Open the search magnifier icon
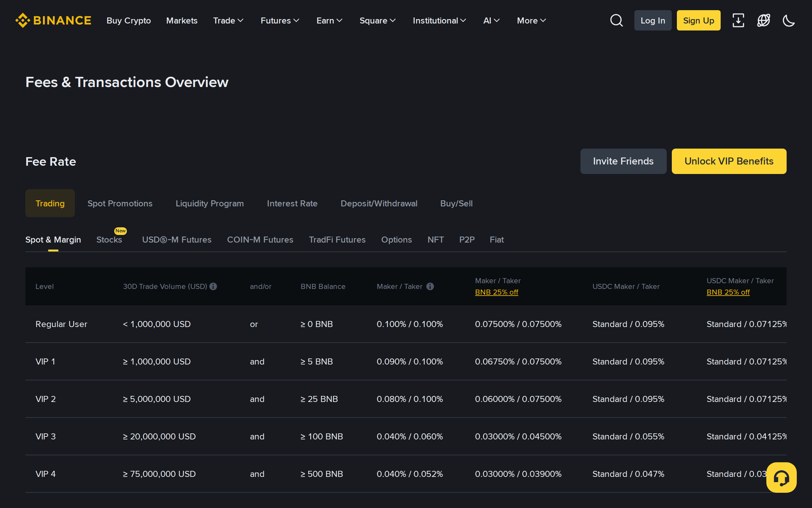Screen dimensions: 812x508 pos(616,21)
